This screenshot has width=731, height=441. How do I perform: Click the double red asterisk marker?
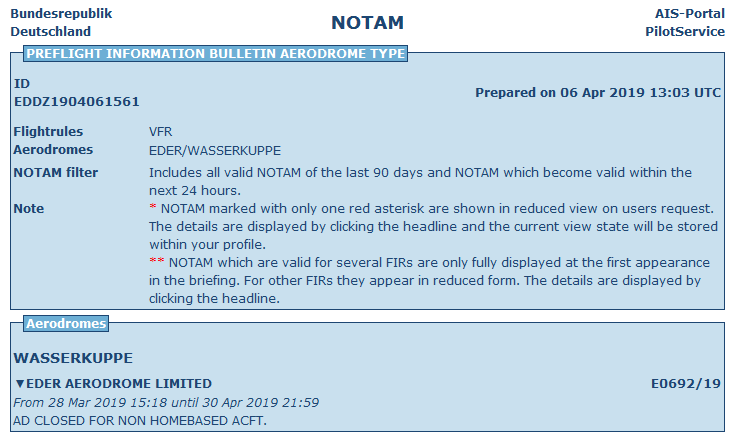click(x=157, y=261)
